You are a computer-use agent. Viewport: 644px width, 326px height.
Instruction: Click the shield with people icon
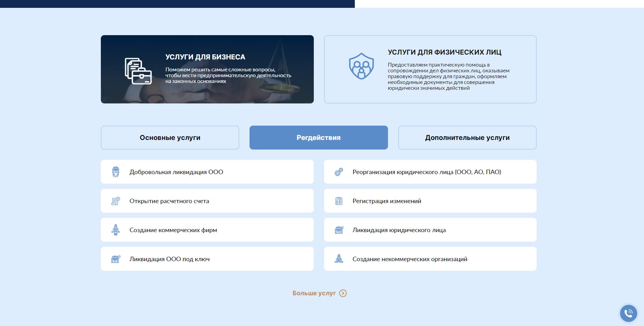click(x=361, y=66)
